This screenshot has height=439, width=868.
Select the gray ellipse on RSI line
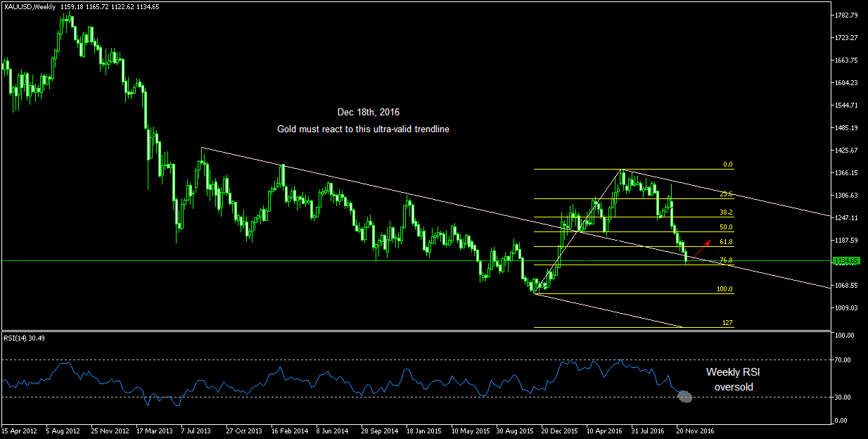click(685, 397)
